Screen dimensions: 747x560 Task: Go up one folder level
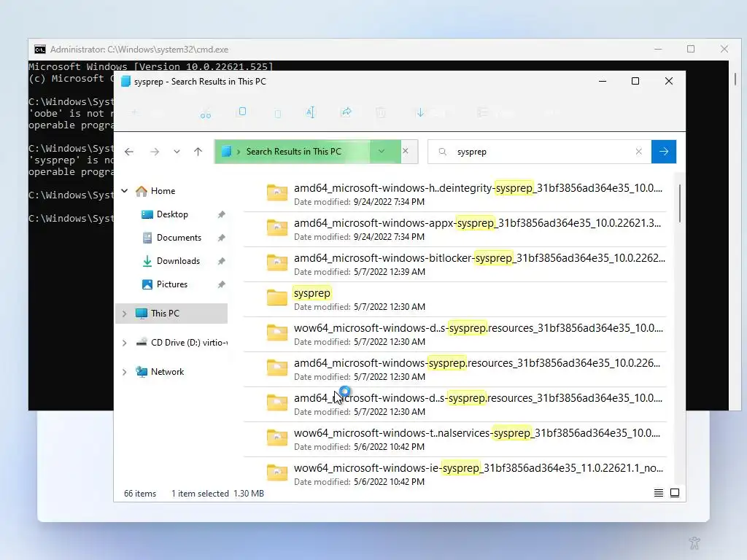point(198,152)
